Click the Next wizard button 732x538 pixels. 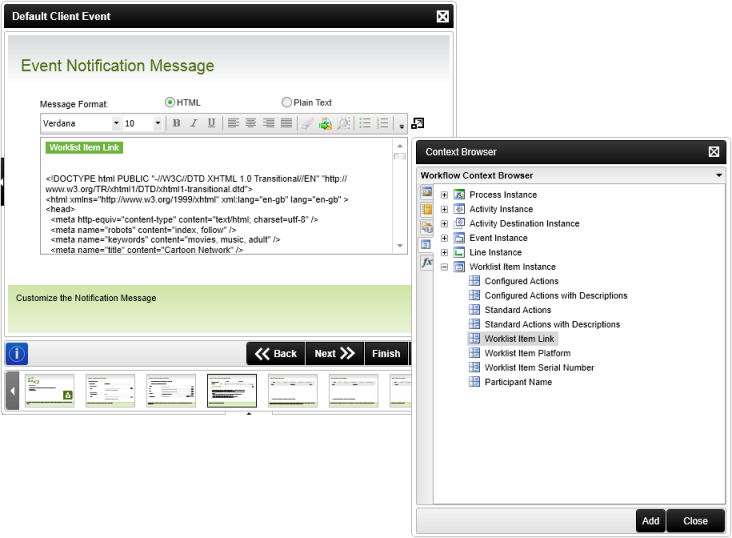point(334,353)
